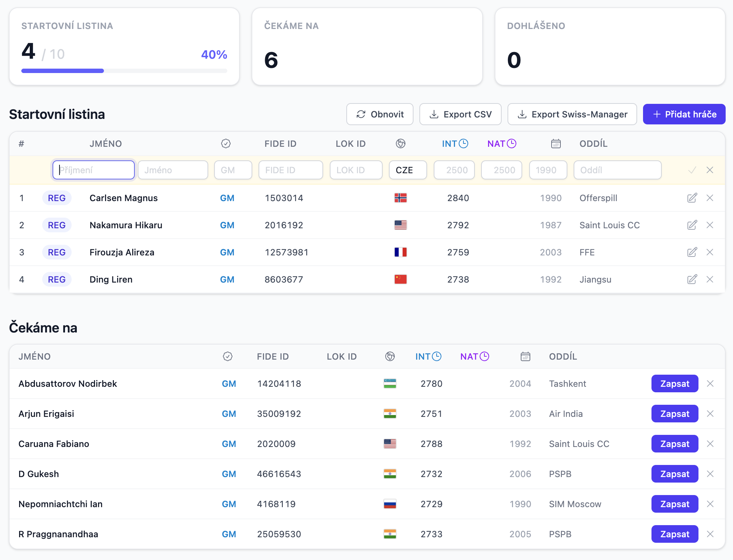Click the CZE federation field

[408, 170]
